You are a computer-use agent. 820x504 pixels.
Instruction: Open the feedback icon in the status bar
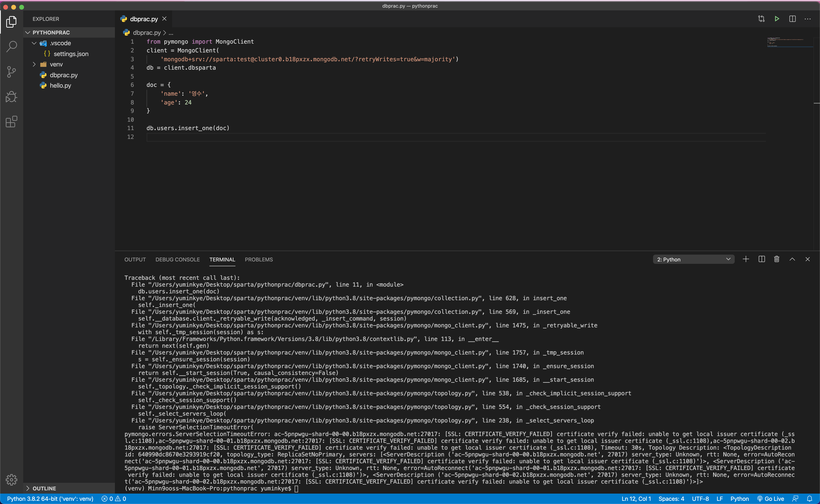point(795,499)
